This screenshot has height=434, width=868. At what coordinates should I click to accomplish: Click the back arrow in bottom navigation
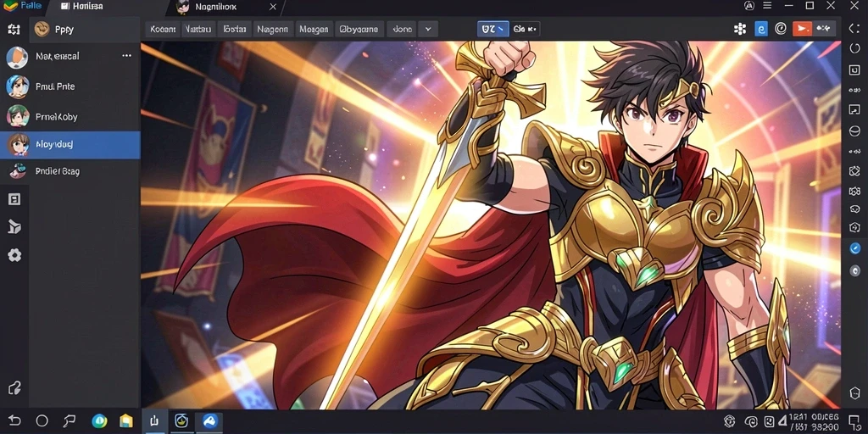click(14, 420)
